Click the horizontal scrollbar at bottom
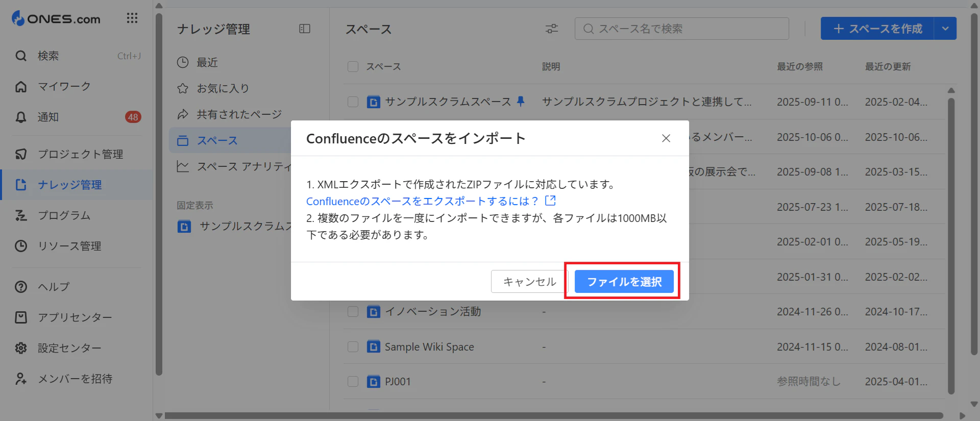 (x=554, y=415)
